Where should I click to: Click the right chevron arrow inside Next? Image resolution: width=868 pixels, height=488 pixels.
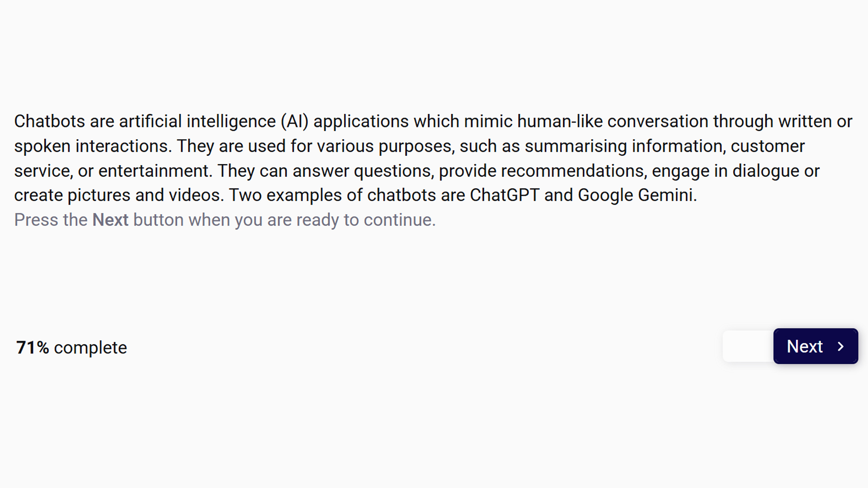click(x=840, y=347)
